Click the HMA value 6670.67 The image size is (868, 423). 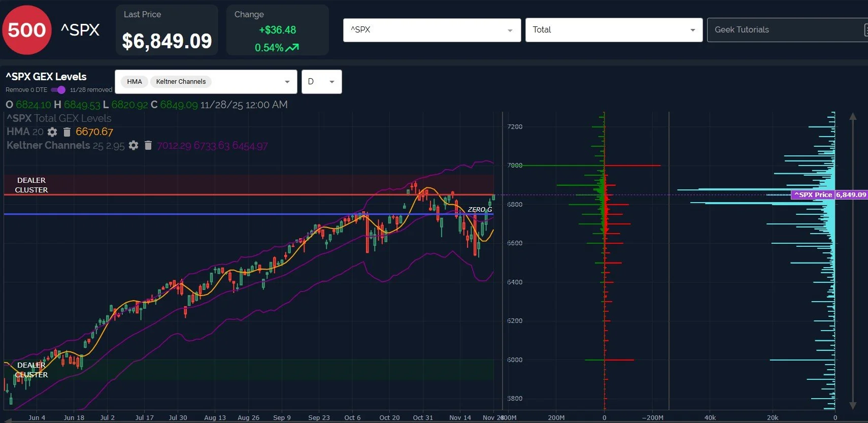(94, 132)
